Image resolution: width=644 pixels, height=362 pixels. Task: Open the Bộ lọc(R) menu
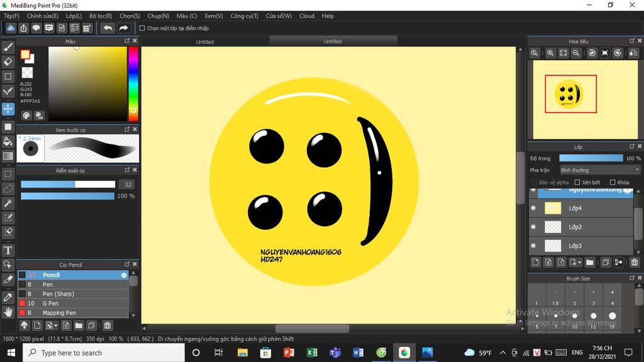coord(101,16)
